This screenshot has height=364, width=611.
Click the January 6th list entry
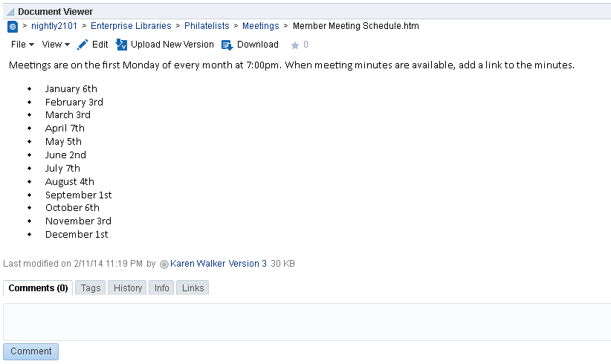point(71,88)
